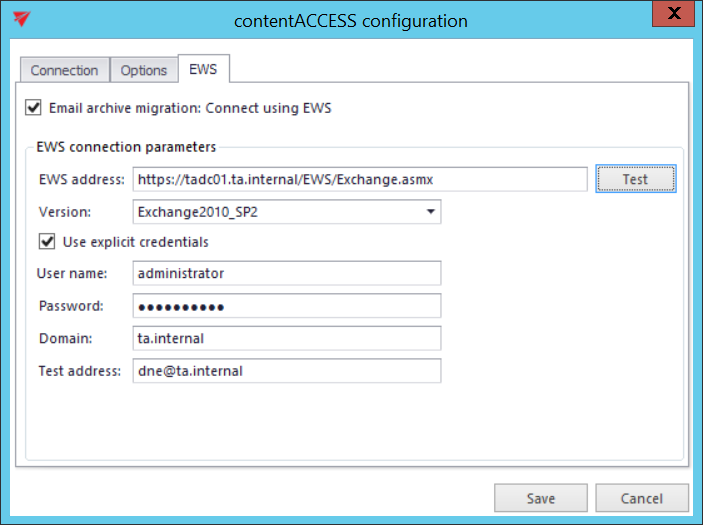
Task: Expand the Version dropdown arrow
Action: click(430, 212)
